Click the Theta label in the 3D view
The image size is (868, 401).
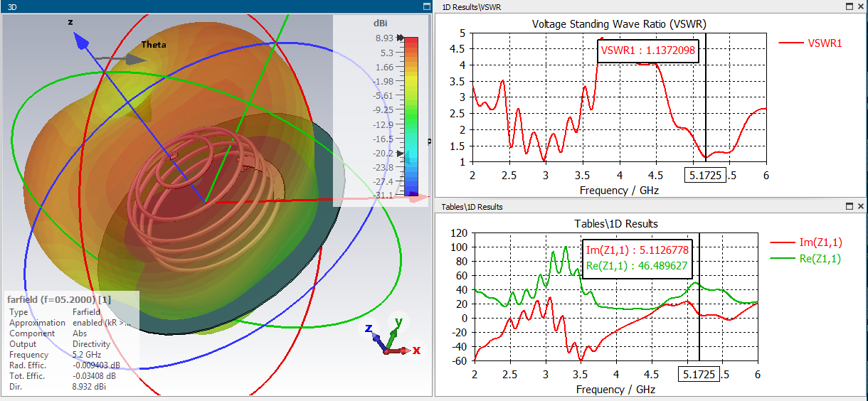pyautogui.click(x=154, y=45)
